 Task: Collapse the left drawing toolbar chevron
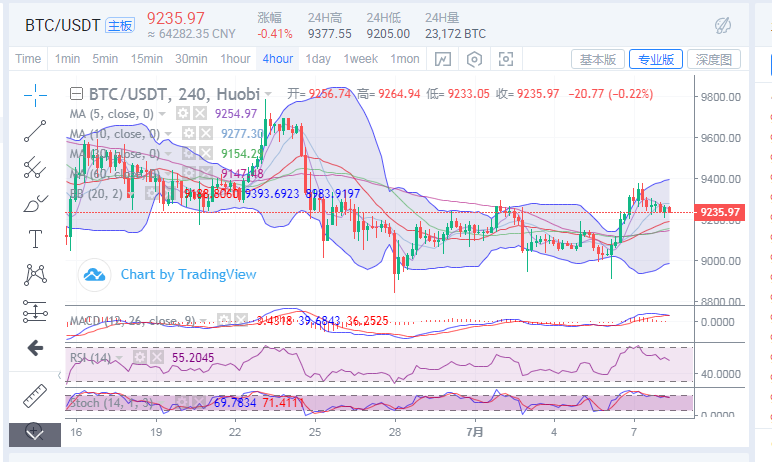(x=60, y=375)
